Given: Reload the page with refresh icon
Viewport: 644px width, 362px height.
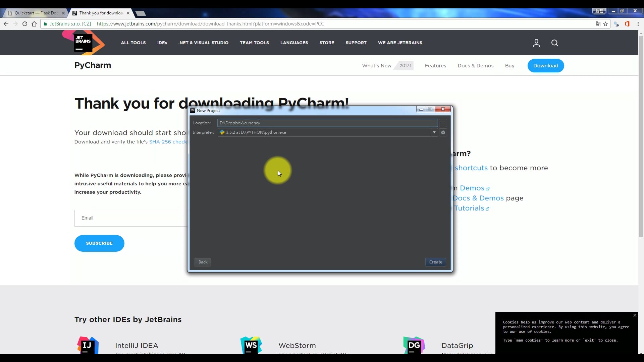Looking at the screenshot, I should click(x=25, y=24).
